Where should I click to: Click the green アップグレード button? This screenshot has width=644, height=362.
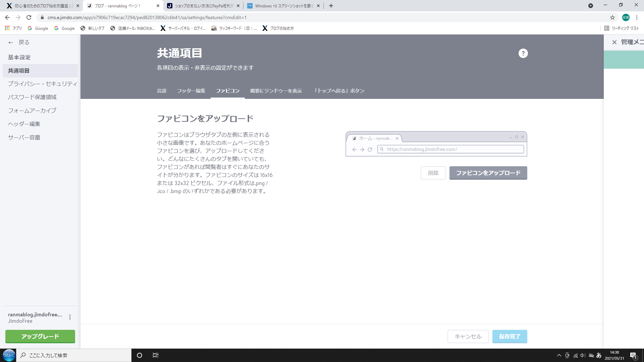pos(40,337)
